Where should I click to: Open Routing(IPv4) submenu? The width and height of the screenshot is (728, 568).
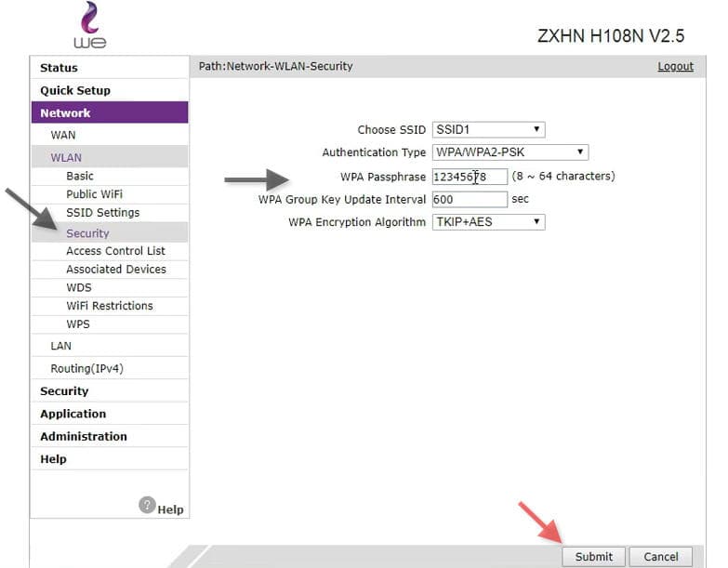tap(110, 368)
